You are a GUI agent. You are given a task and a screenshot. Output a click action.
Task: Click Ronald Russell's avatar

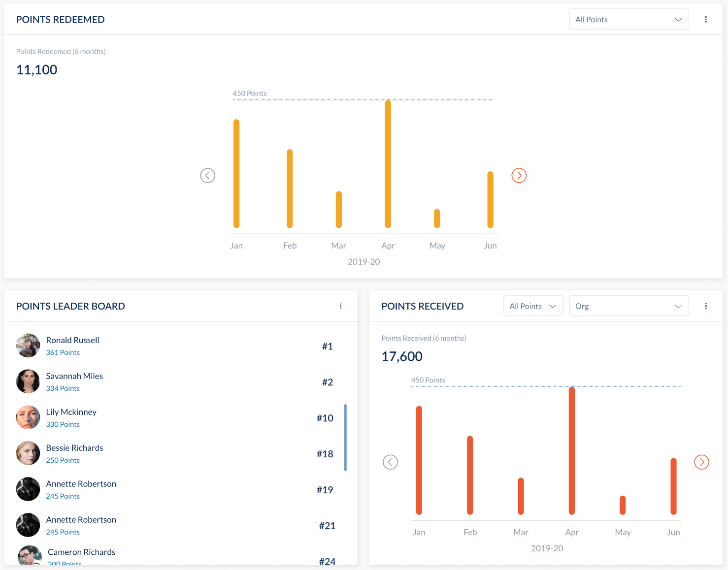pos(28,346)
